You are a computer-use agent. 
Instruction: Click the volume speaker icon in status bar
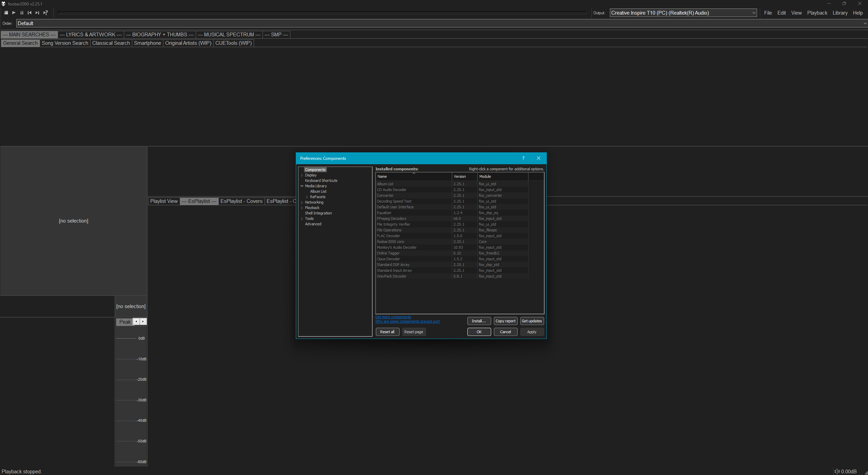coord(837,471)
